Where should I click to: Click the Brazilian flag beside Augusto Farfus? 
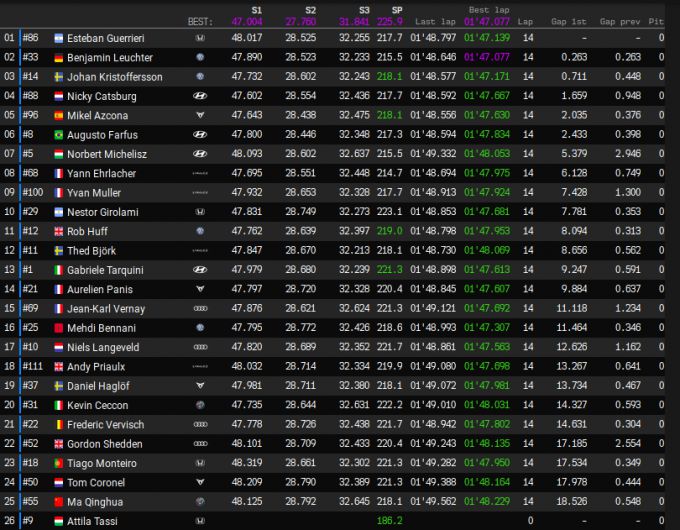pos(58,134)
